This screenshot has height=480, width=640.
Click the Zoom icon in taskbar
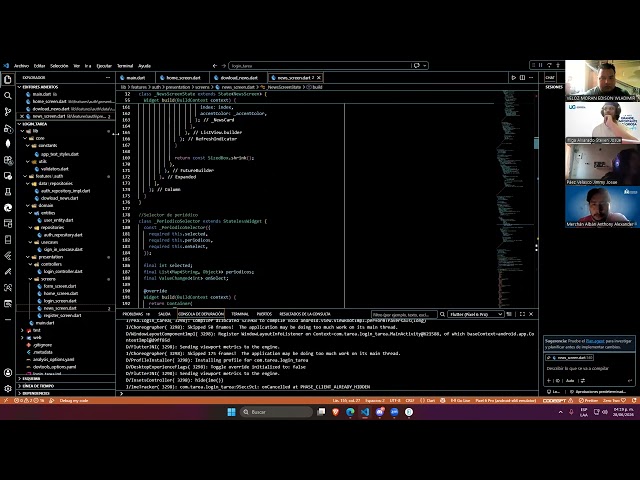[394, 412]
